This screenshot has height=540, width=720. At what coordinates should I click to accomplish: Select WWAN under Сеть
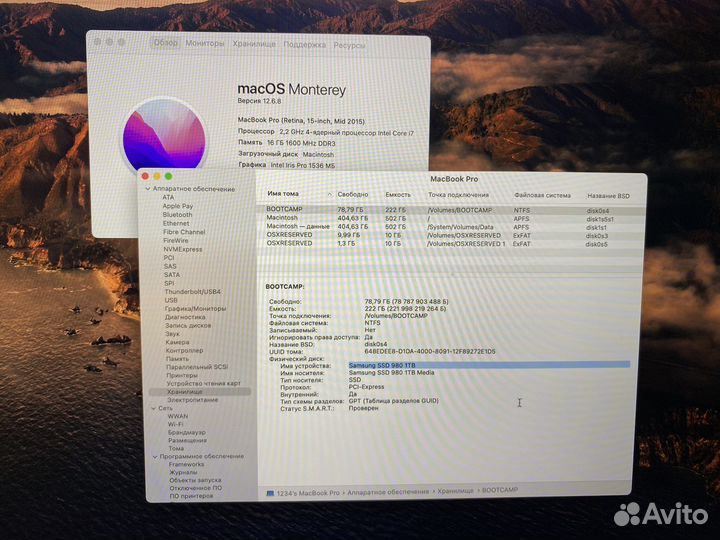tap(178, 416)
